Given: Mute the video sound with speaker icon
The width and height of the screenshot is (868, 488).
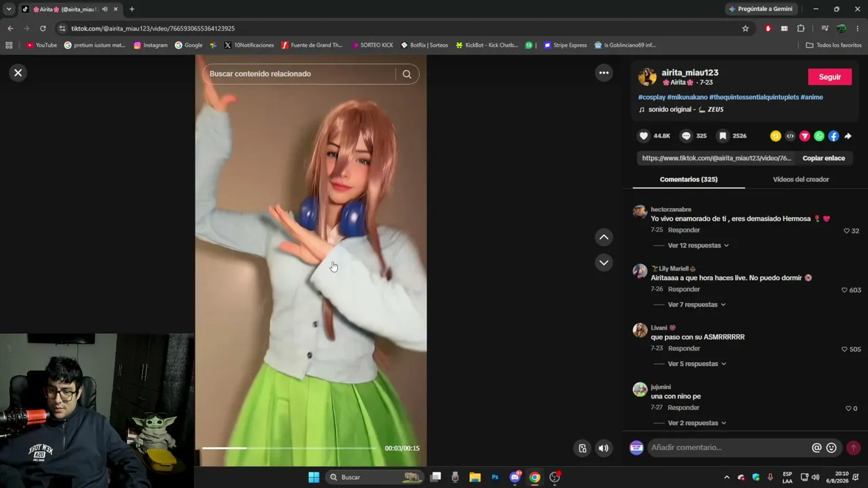Looking at the screenshot, I should pyautogui.click(x=604, y=448).
